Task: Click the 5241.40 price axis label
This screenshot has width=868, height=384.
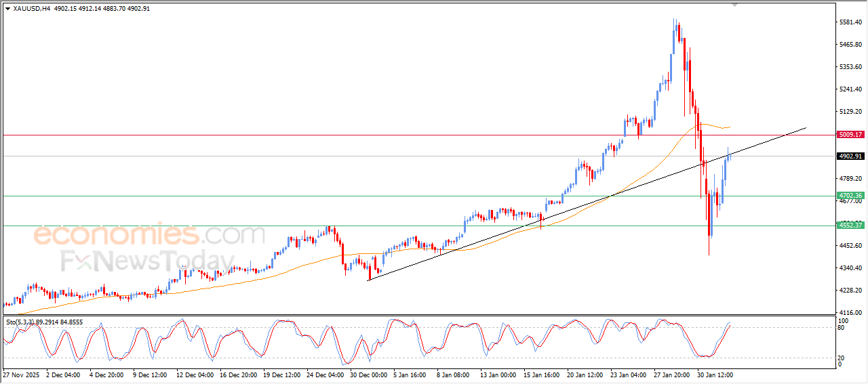Action: 850,89
